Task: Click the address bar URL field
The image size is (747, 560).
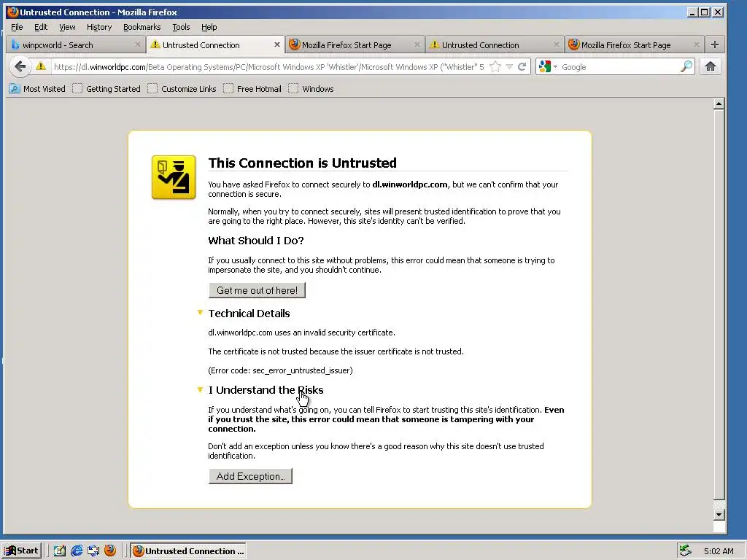Action: [268, 66]
